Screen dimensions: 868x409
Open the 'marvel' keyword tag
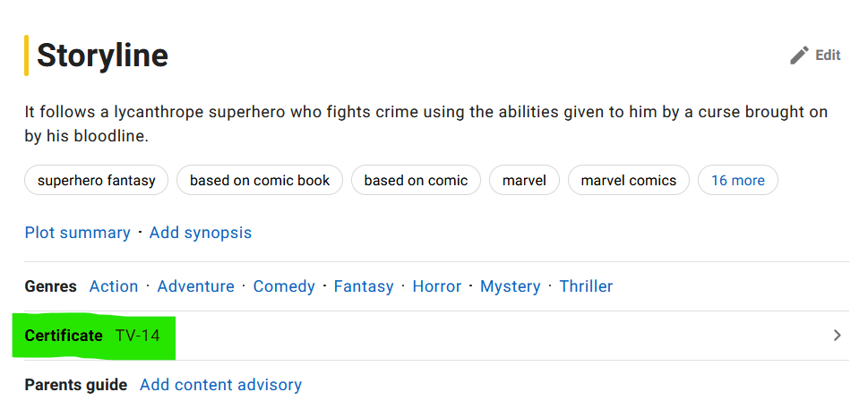coord(524,181)
